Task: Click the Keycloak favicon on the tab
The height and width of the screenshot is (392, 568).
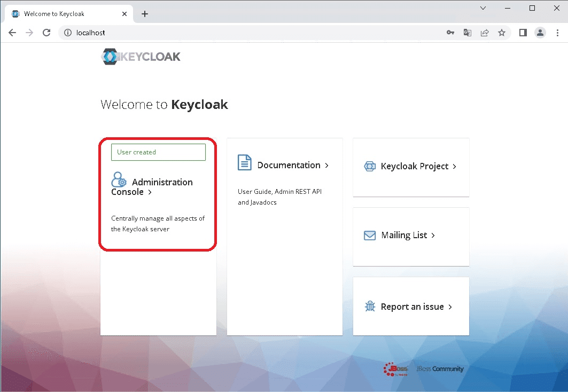Action: (15, 14)
